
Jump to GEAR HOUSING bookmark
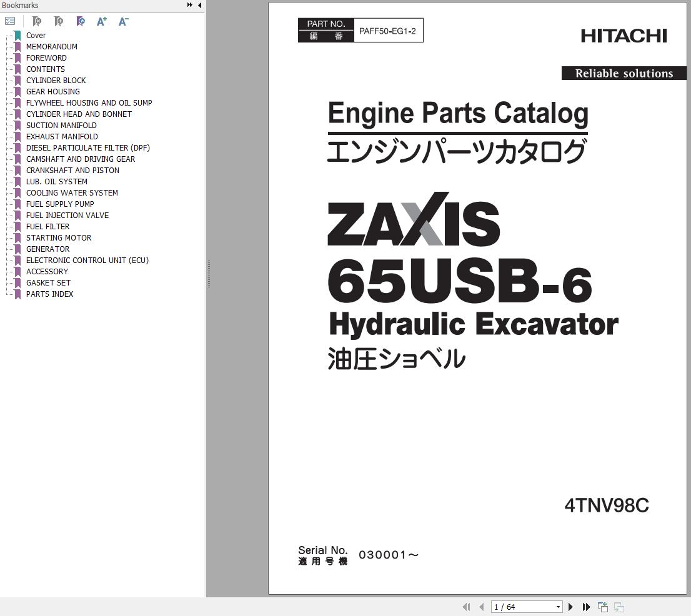click(x=53, y=92)
